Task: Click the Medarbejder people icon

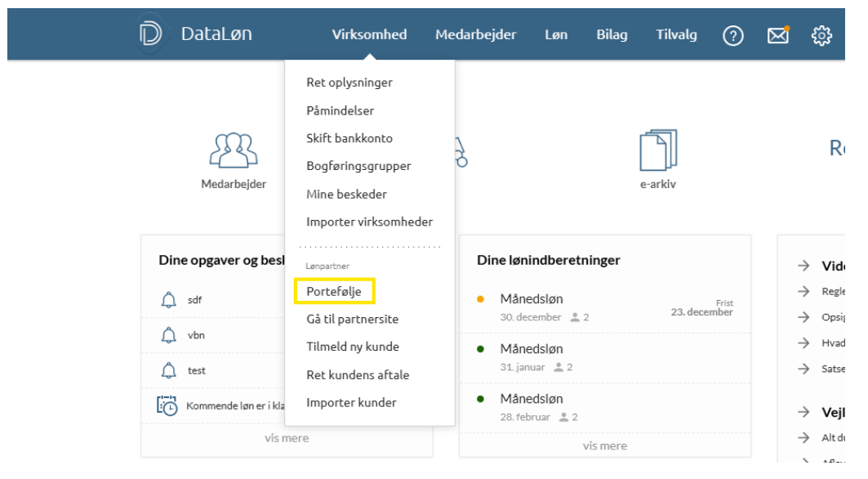Action: tap(234, 150)
